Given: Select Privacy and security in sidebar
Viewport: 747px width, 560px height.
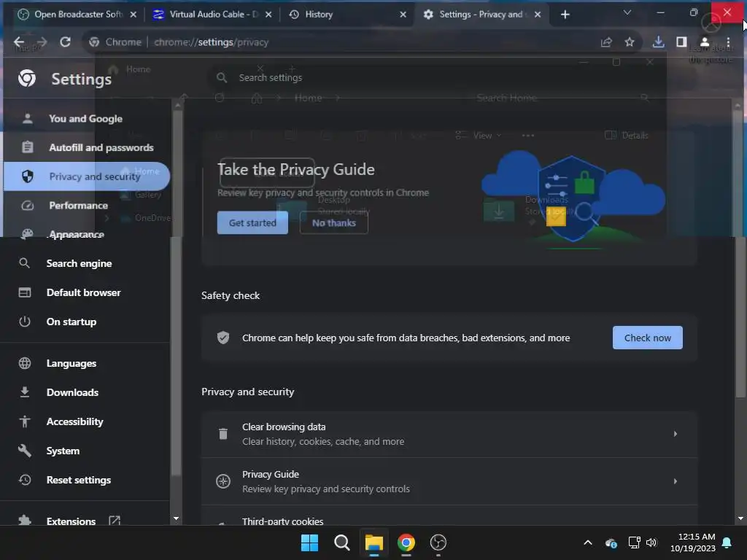Looking at the screenshot, I should (86, 176).
